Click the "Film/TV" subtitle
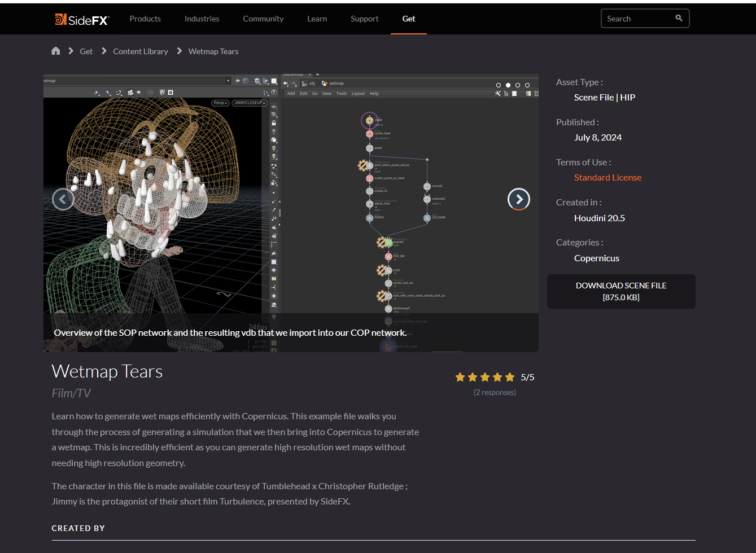Screen dimensions: 756x553 [71, 393]
